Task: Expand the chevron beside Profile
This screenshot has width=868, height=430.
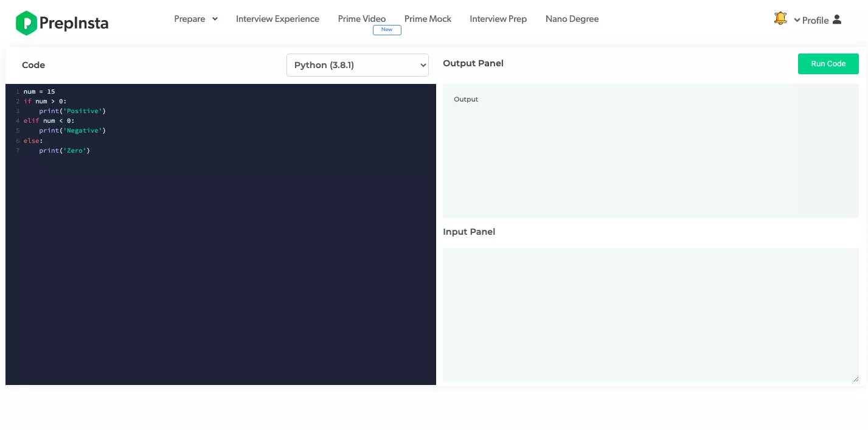Action: [797, 20]
